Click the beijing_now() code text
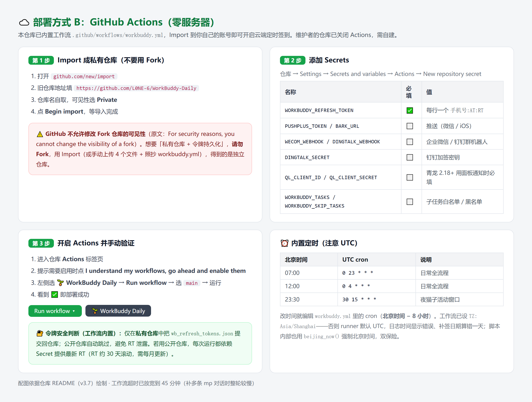The height and width of the screenshot is (402, 532). pyautogui.click(x=321, y=337)
